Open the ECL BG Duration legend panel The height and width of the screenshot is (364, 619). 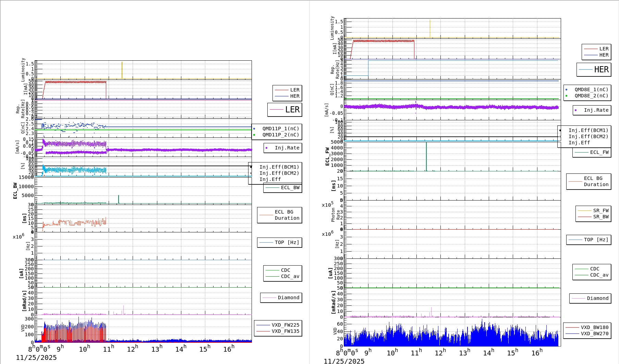279,215
